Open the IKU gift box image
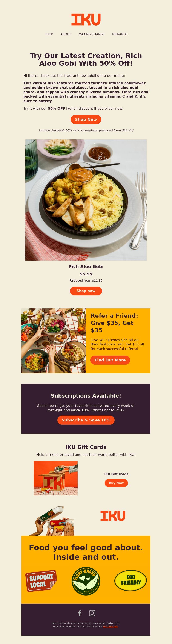 click(x=56, y=478)
